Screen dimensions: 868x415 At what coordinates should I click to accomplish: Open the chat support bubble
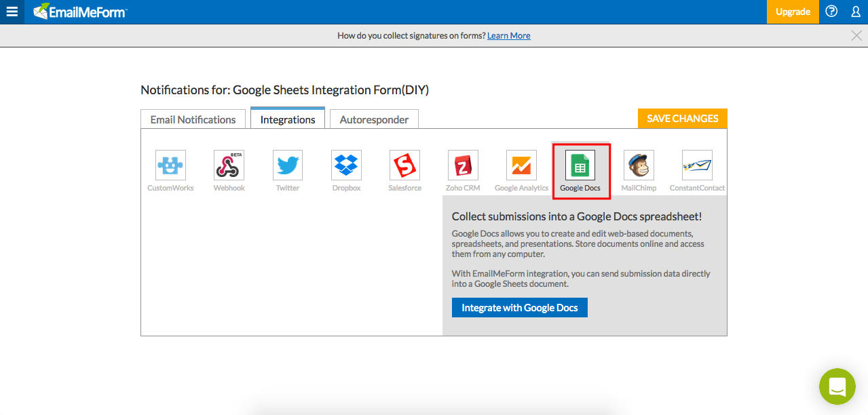[x=837, y=387]
